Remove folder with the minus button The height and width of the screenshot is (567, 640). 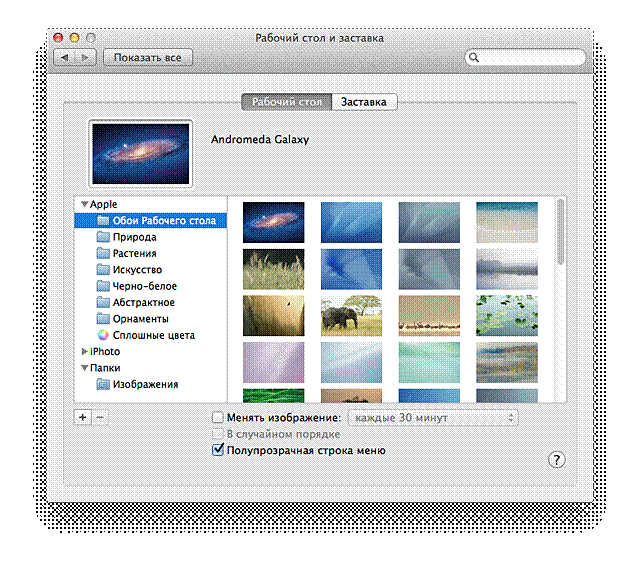click(100, 417)
